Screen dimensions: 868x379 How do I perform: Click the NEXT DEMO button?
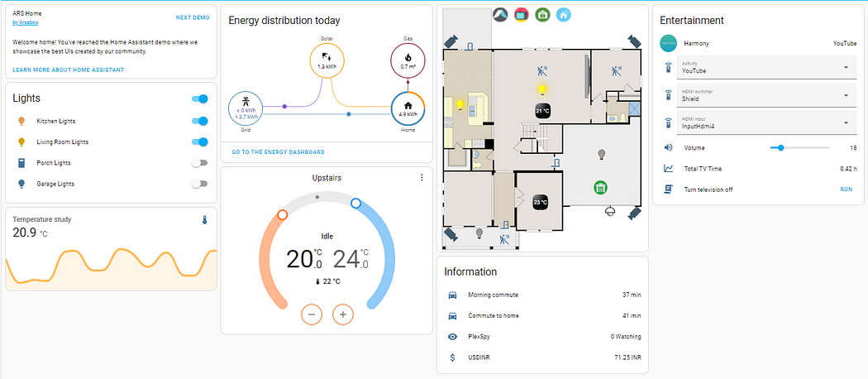[193, 17]
